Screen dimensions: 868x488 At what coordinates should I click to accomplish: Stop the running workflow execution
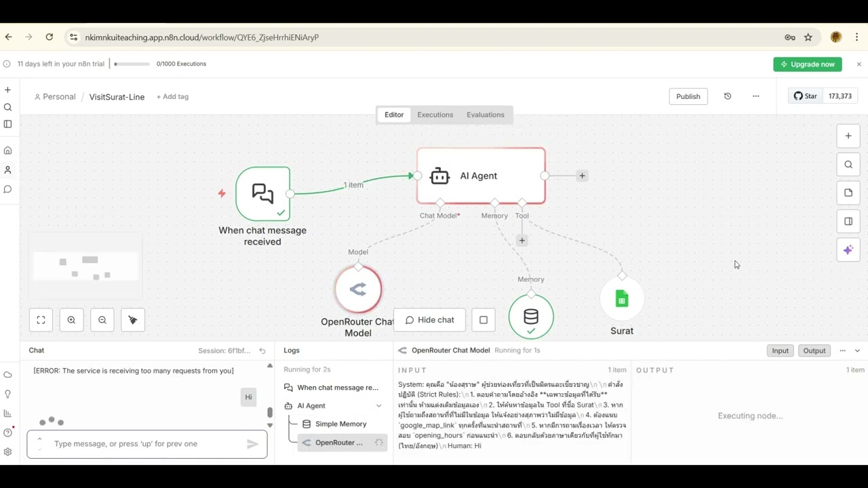(484, 320)
